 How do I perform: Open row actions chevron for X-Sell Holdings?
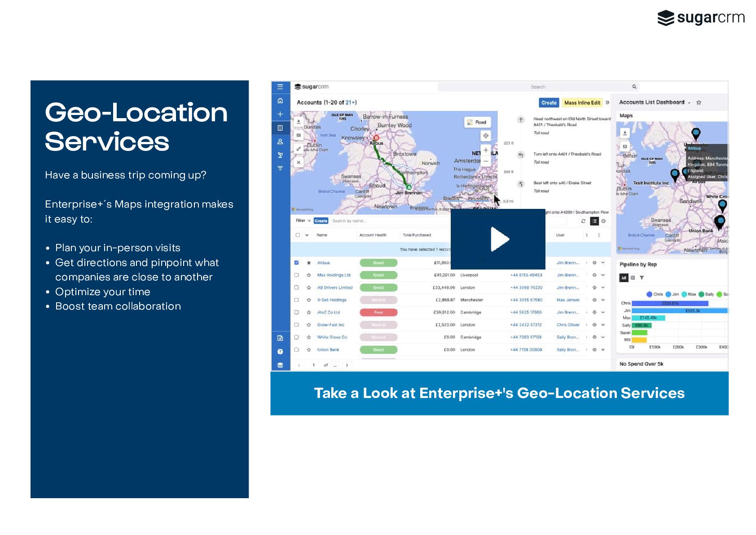point(603,300)
